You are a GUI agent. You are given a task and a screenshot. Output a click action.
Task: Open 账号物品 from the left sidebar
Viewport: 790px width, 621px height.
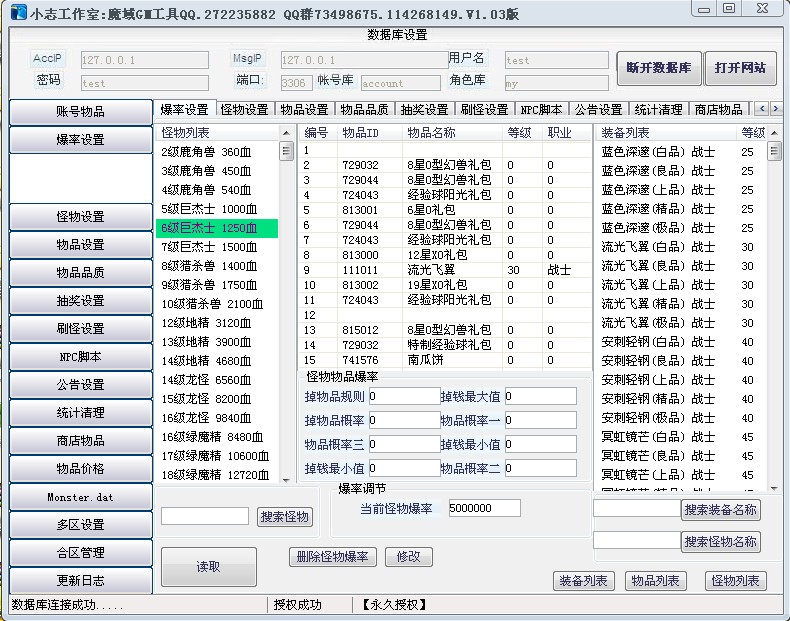pyautogui.click(x=80, y=112)
